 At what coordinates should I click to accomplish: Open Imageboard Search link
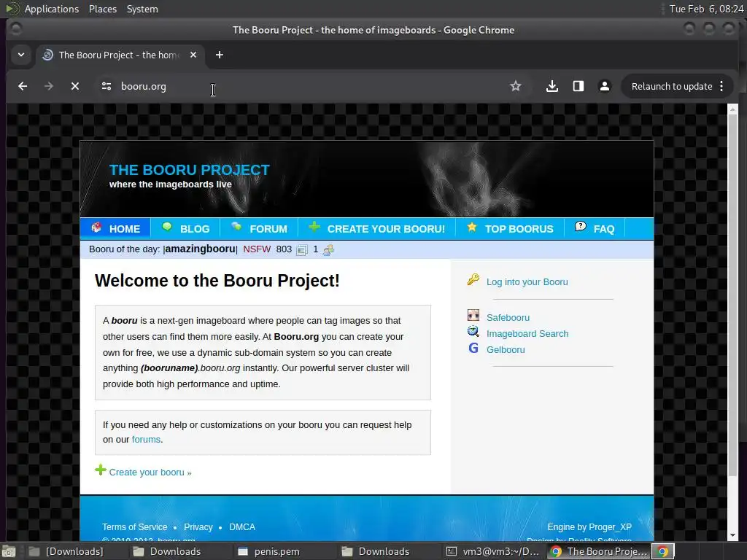[527, 334]
